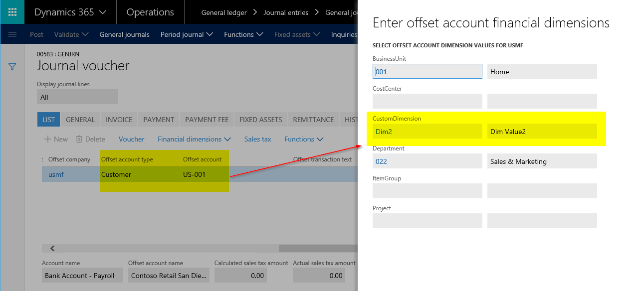The height and width of the screenshot is (291, 644).
Task: Open General journals menu item
Action: pos(125,34)
